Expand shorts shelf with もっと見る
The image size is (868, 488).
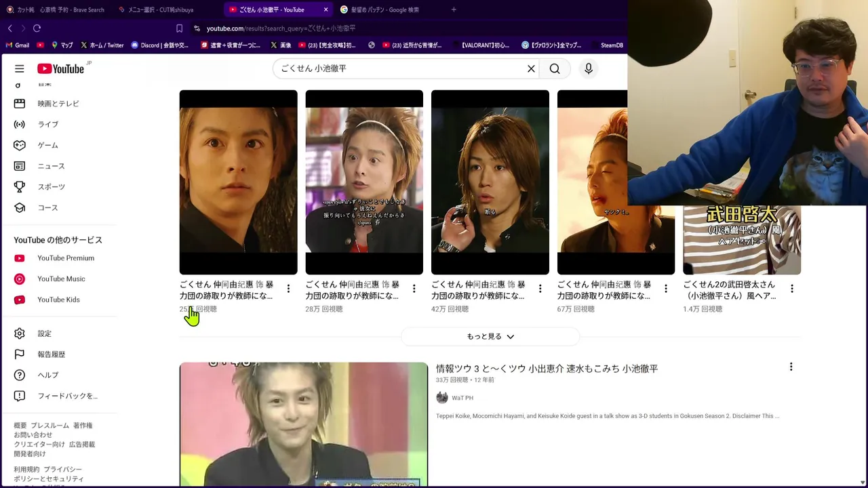click(x=490, y=336)
